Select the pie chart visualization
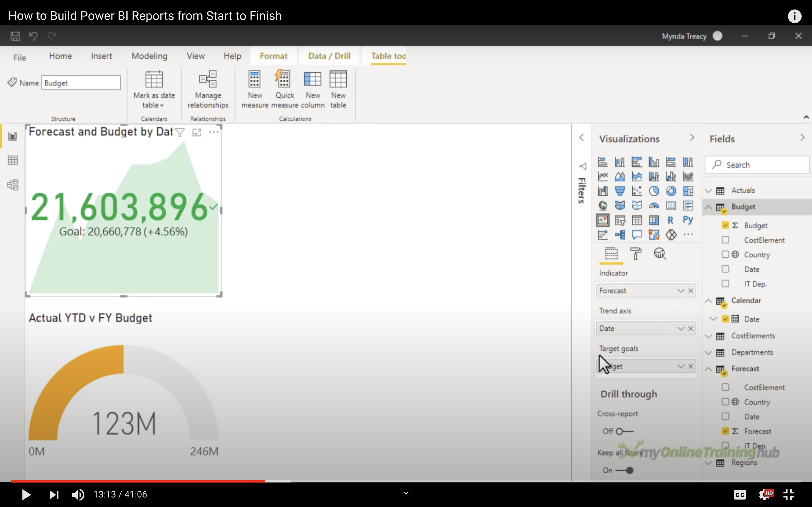This screenshot has width=812, height=507. pyautogui.click(x=654, y=191)
